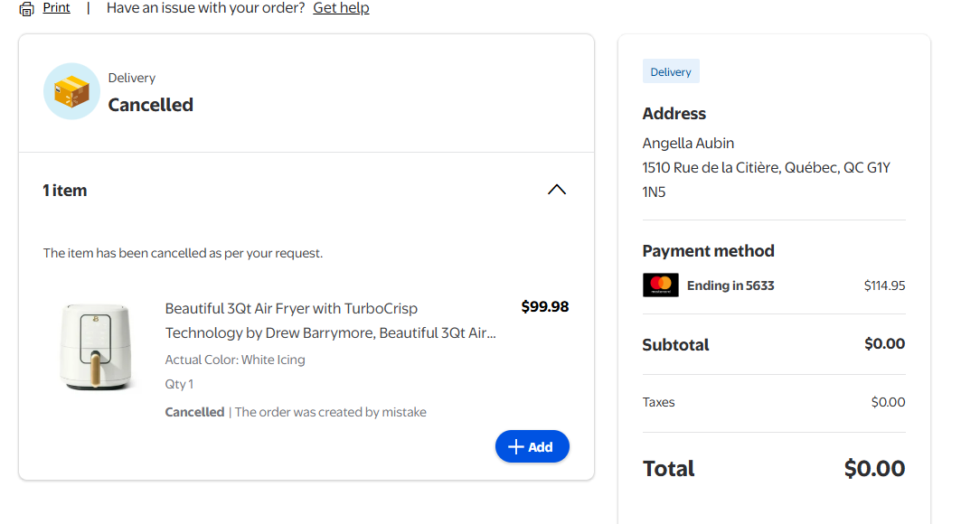Select card Ending in 5633 text
The width and height of the screenshot is (980, 524).
tap(730, 285)
